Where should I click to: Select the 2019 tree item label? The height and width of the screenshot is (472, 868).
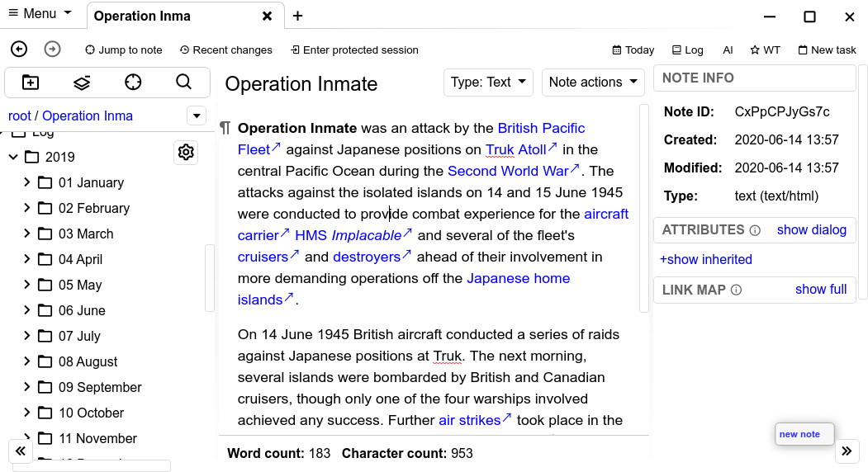(59, 157)
